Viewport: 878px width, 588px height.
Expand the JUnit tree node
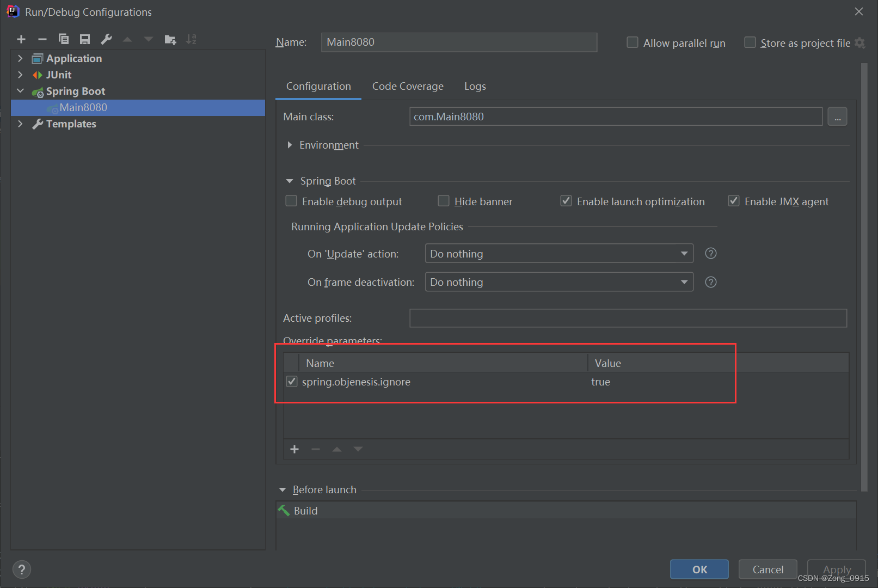(20, 75)
